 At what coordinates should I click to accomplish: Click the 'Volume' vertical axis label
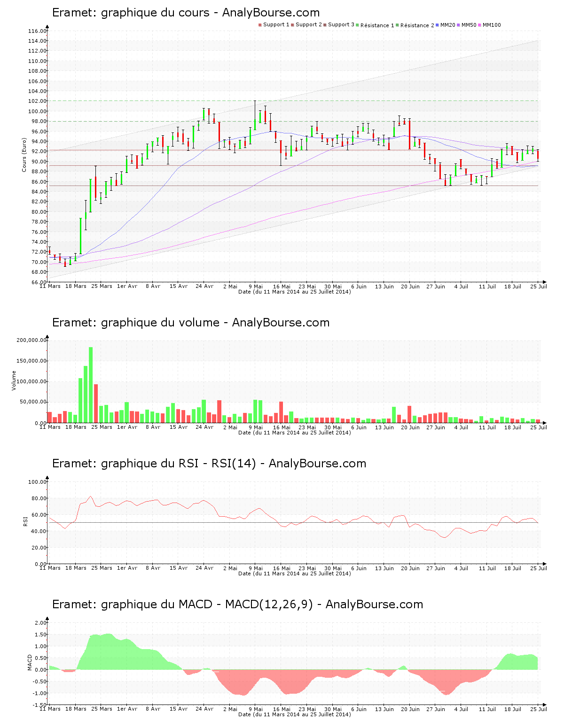click(x=14, y=380)
